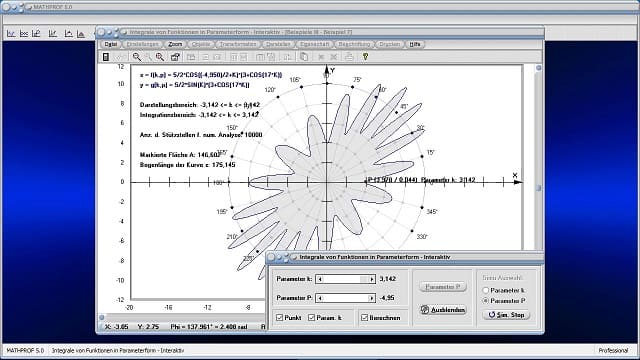Click right arrow of Parameter k slider
This screenshot has height=360, width=640.
point(371,279)
